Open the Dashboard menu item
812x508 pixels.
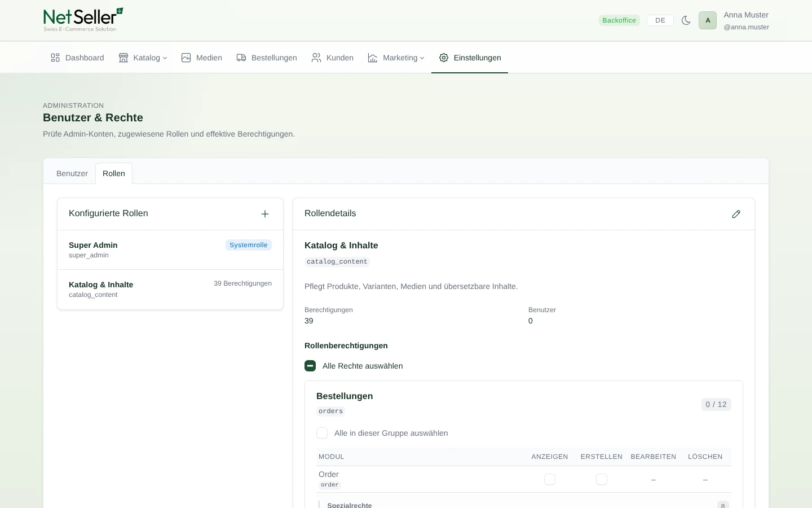[77, 58]
